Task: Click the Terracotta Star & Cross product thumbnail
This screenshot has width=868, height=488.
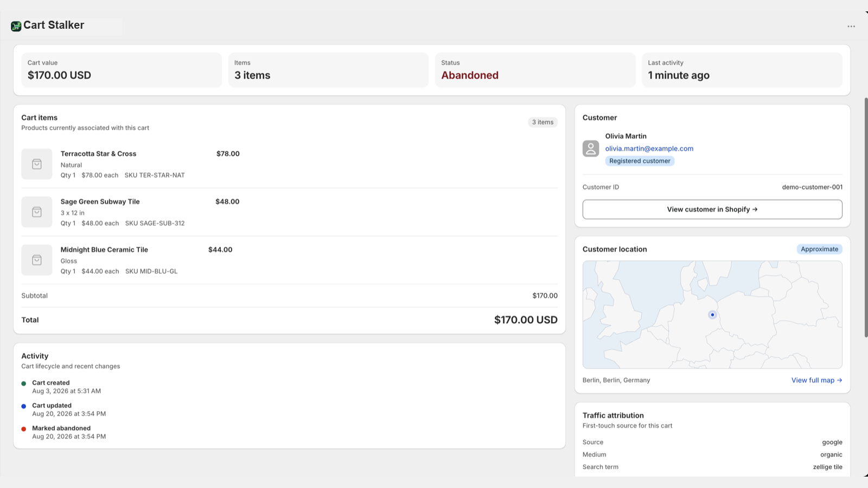Action: (x=37, y=164)
